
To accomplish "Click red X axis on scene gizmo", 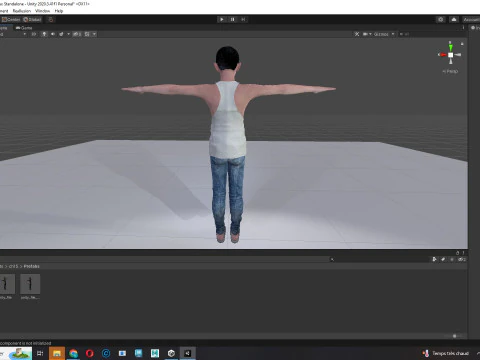I will [442, 55].
